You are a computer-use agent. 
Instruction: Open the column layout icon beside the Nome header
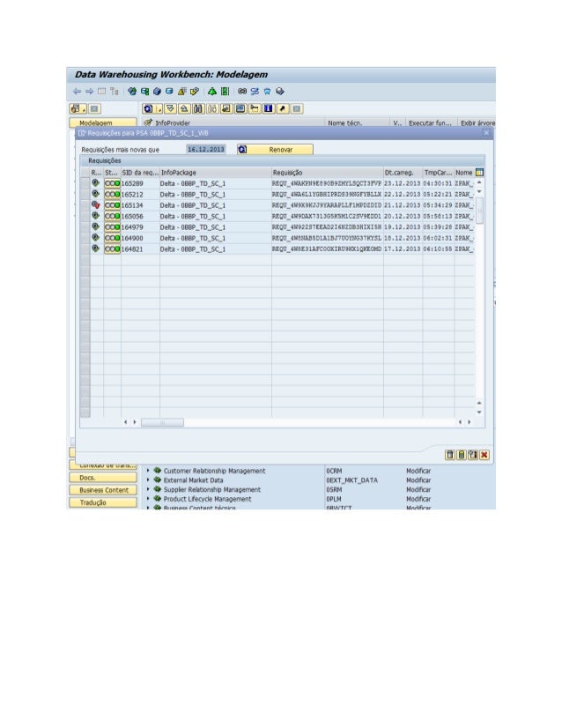coord(479,172)
